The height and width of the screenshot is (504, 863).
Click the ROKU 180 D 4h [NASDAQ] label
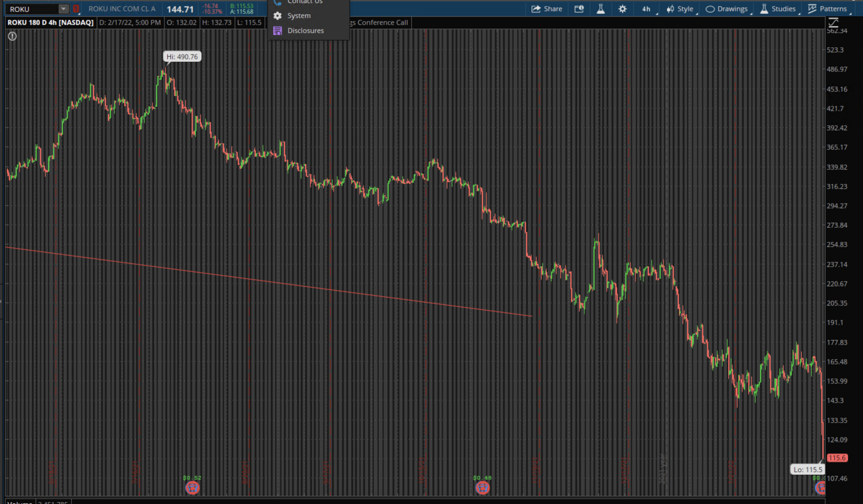coord(51,23)
